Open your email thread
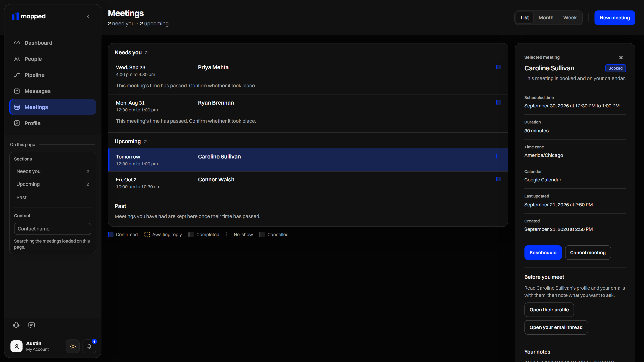This screenshot has width=644, height=362. pyautogui.click(x=556, y=328)
